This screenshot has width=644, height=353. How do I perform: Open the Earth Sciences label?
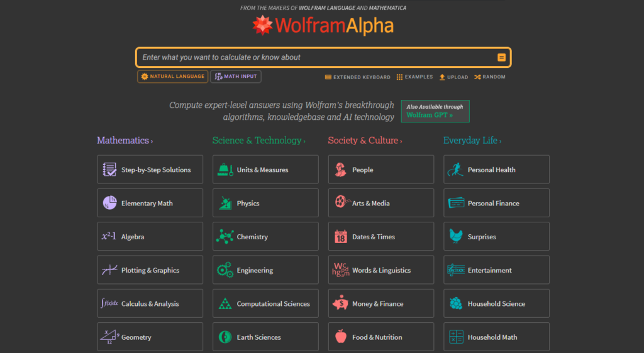(258, 337)
